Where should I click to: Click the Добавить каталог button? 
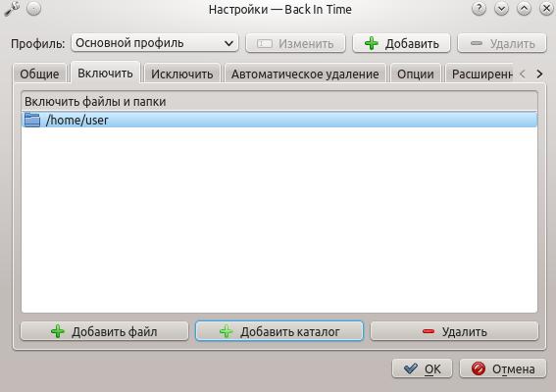click(x=279, y=331)
